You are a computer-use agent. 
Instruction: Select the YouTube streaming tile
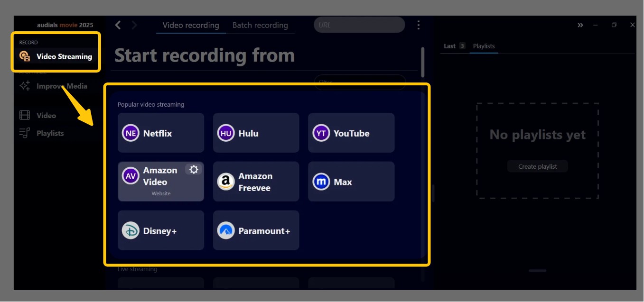(351, 133)
